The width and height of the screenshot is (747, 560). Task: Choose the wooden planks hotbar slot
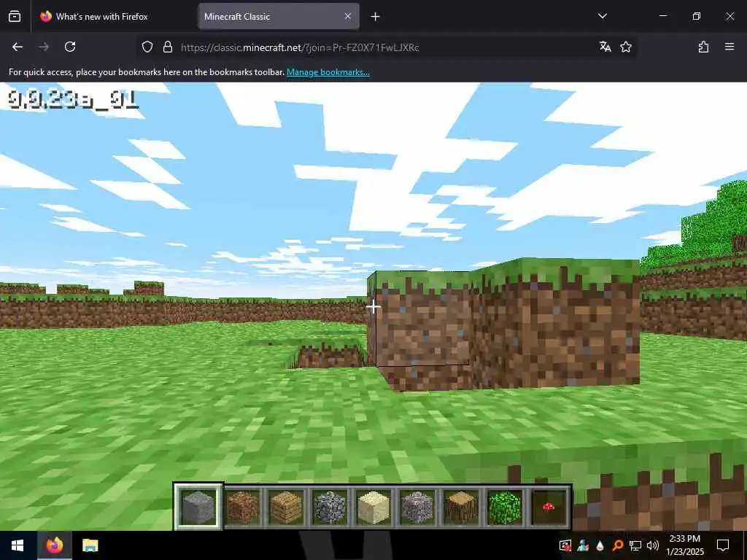[286, 507]
